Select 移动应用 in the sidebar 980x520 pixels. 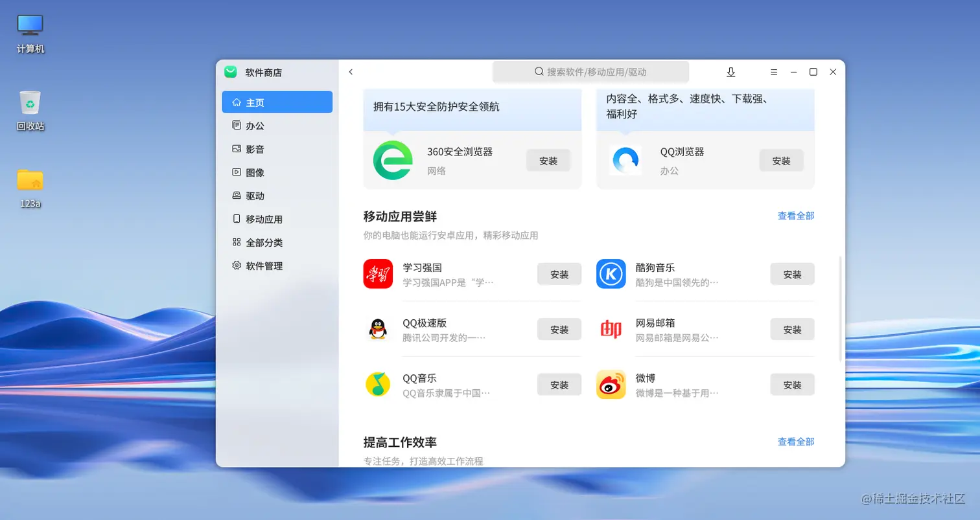click(277, 219)
